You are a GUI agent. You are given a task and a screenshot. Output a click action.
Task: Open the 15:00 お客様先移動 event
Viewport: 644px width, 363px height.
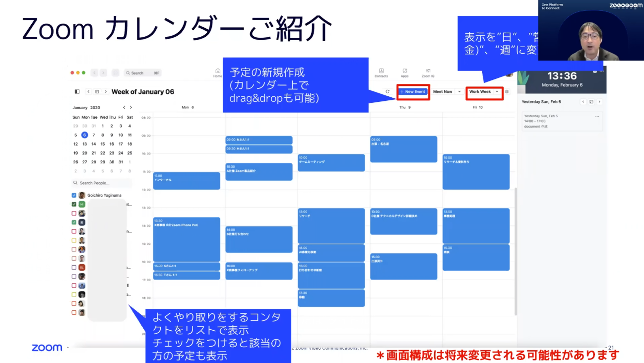click(x=331, y=253)
